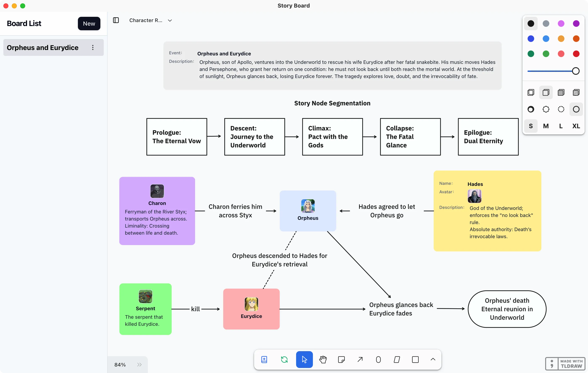588x373 pixels.
Task: Click the 84% zoom level button
Action: point(120,364)
